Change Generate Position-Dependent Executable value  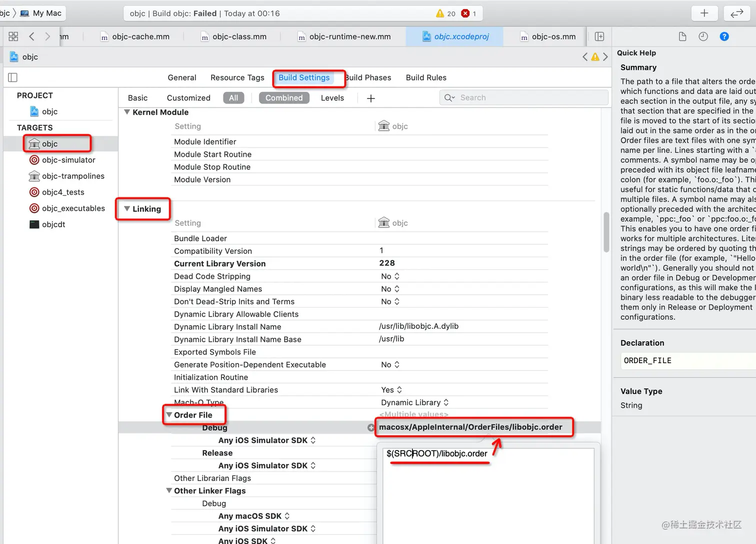pyautogui.click(x=390, y=365)
